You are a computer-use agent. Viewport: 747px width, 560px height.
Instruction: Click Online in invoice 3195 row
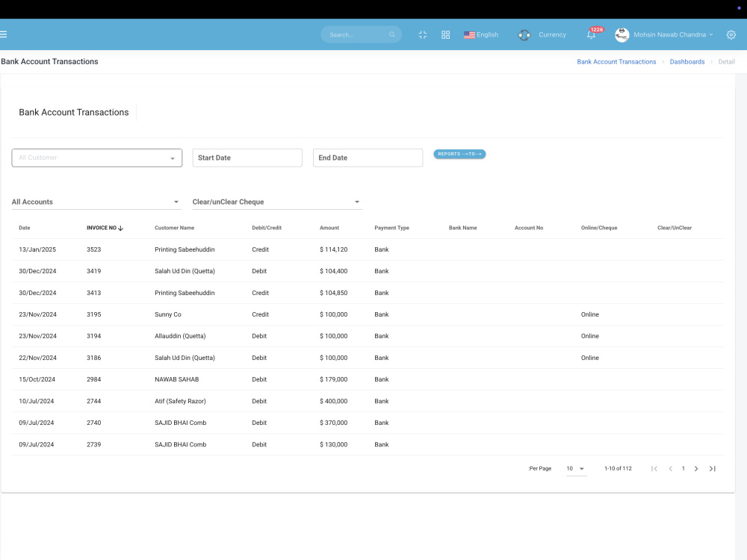[590, 314]
